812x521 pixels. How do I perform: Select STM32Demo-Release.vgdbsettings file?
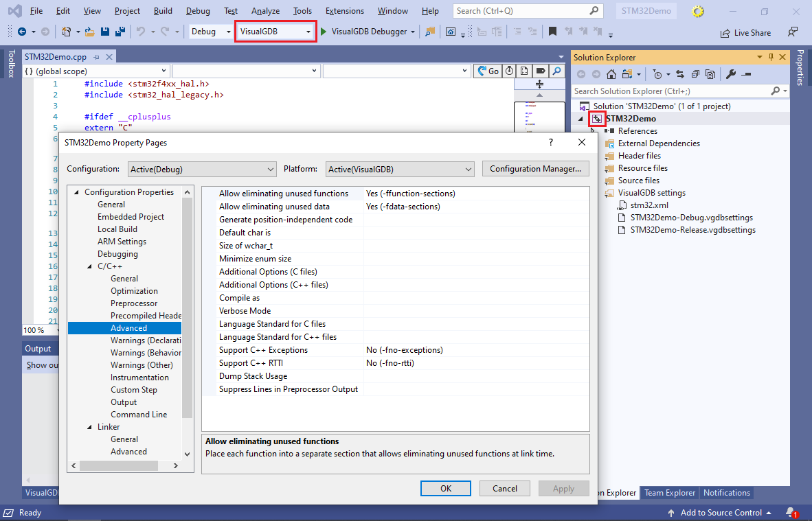[692, 230]
